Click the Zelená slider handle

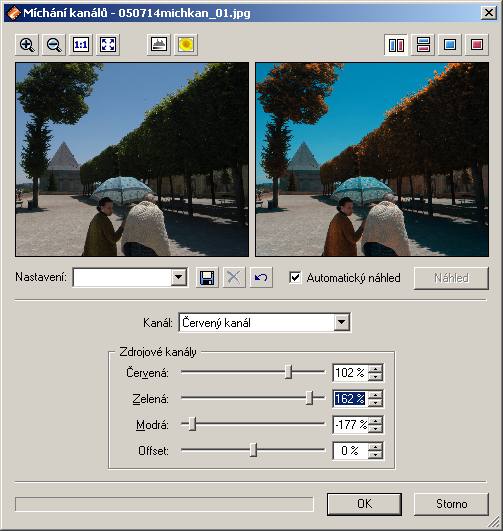(309, 398)
